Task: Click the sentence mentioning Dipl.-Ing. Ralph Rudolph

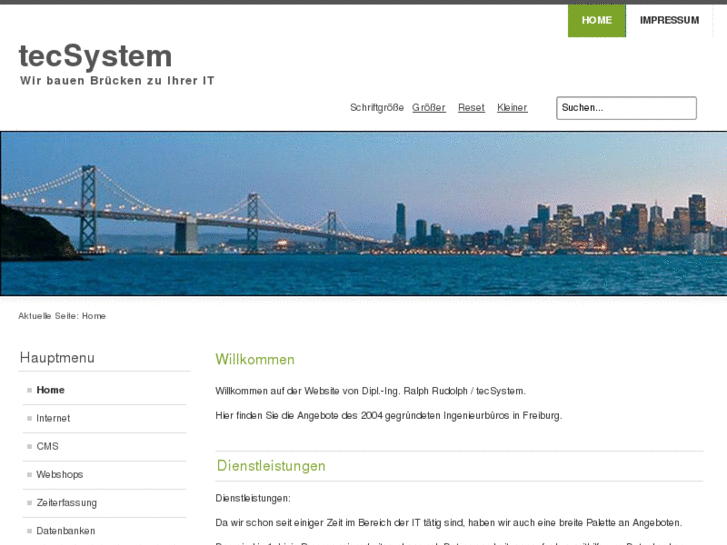Action: tap(370, 391)
